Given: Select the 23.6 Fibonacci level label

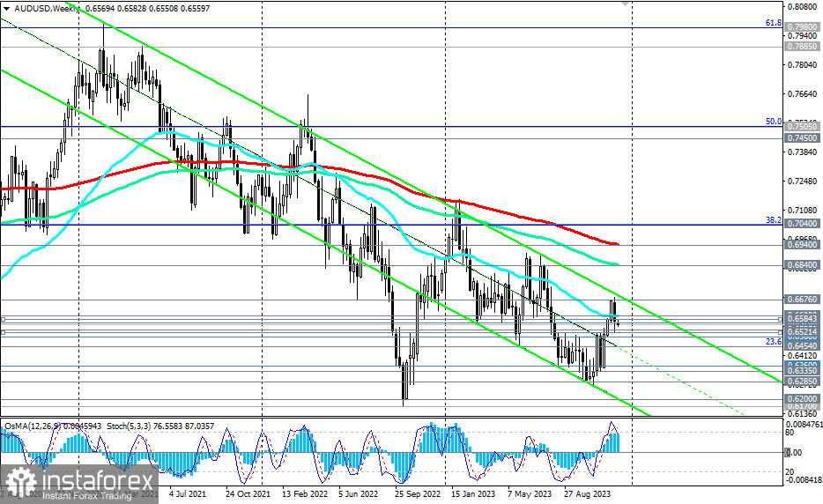Looking at the screenshot, I should click(773, 341).
